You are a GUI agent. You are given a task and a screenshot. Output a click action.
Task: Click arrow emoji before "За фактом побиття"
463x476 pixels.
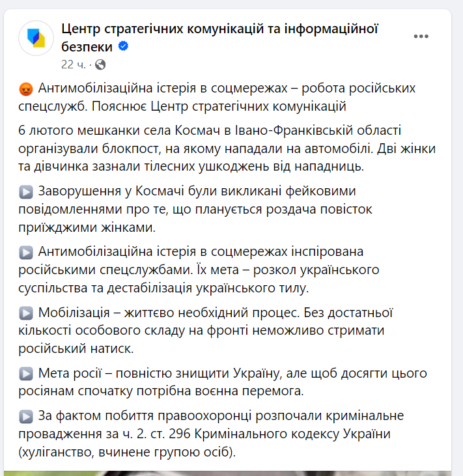pos(27,416)
